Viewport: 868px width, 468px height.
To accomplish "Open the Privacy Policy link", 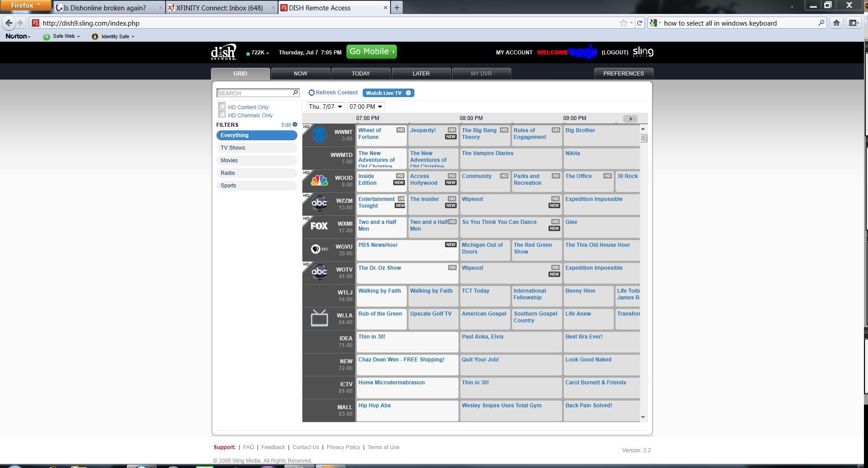I will 343,447.
